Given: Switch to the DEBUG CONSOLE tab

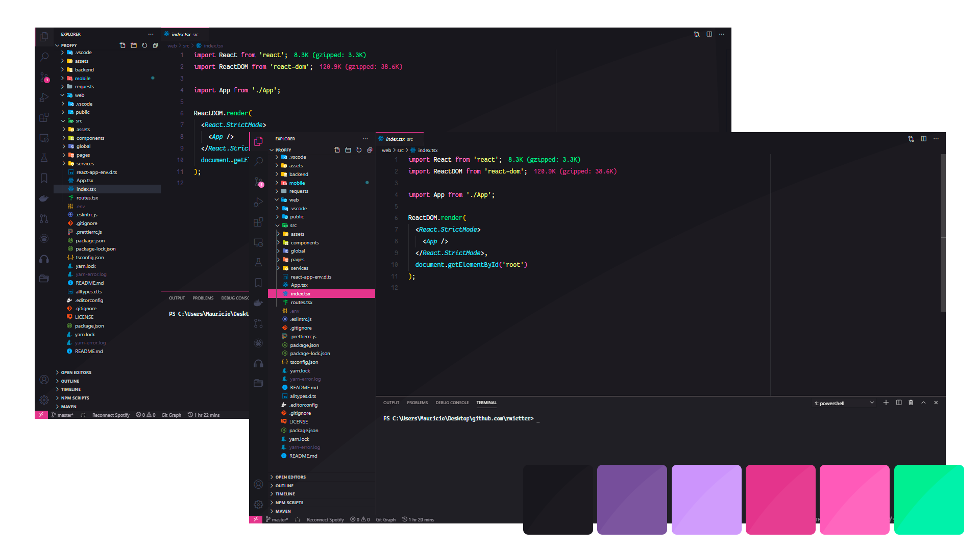Looking at the screenshot, I should [x=452, y=403].
